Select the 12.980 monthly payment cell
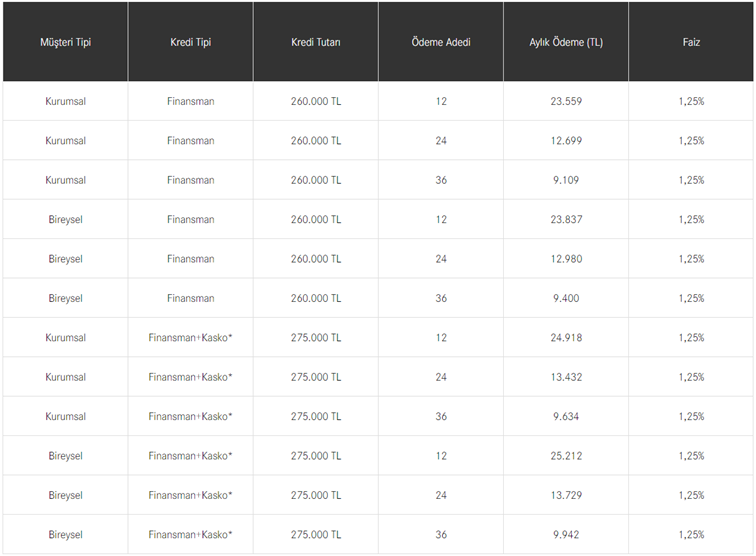The image size is (756, 556). 566,259
